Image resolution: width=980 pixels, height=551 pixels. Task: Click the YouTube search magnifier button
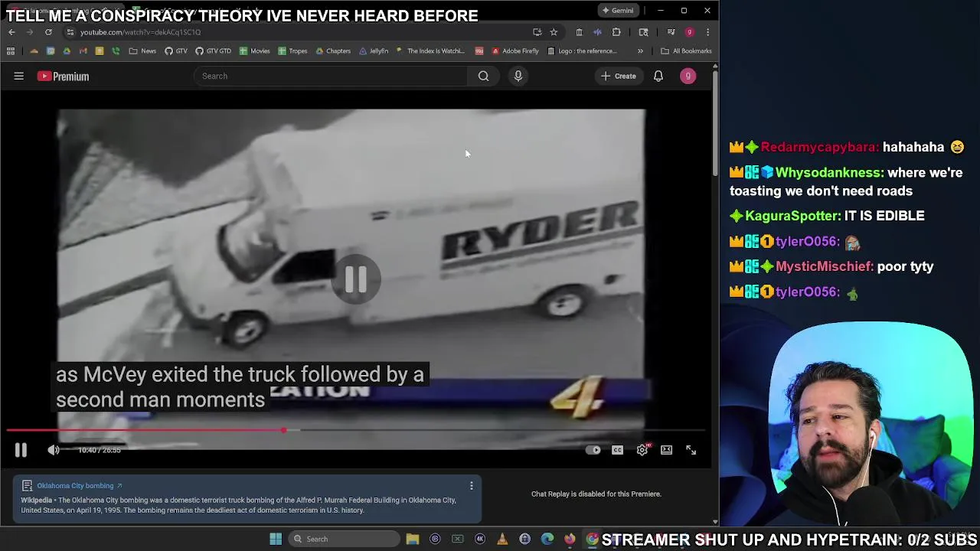[483, 76]
